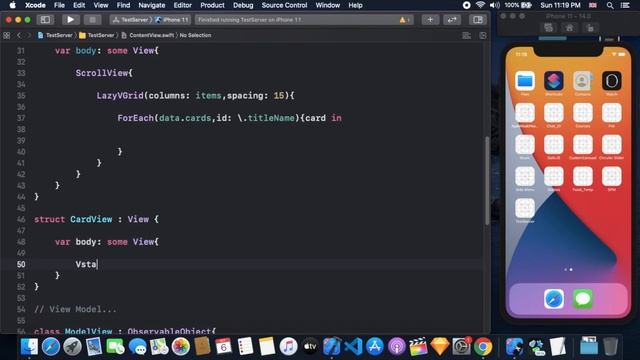Click the code review arrows button
The image size is (640, 360).
click(x=452, y=20)
